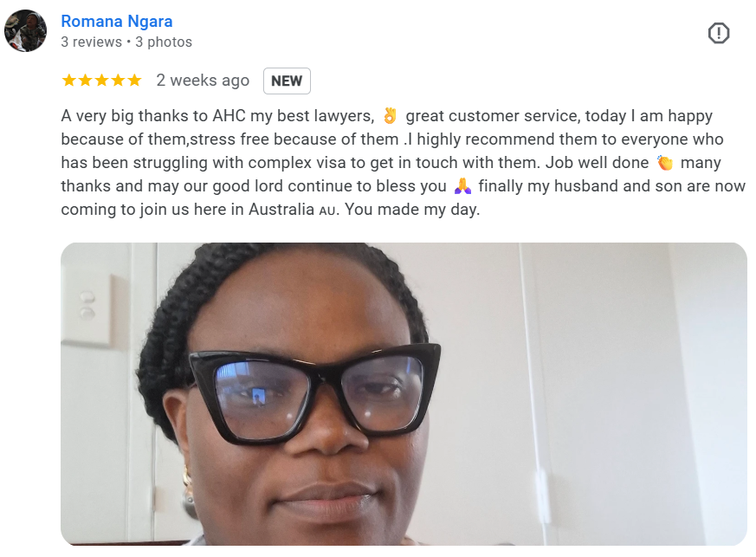The width and height of the screenshot is (756, 557).
Task: Click the OK hand emoji in review
Action: [x=390, y=116]
